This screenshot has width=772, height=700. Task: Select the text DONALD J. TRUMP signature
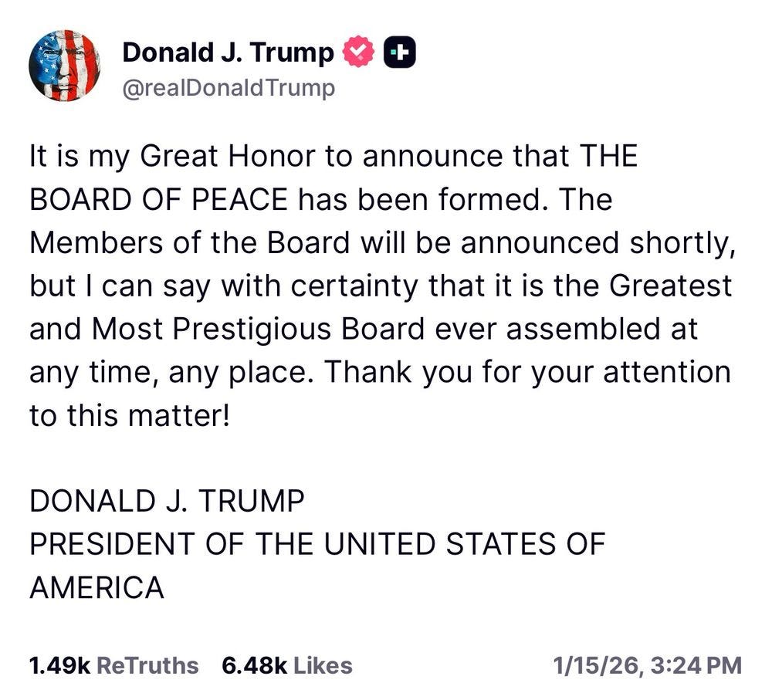[x=166, y=501]
